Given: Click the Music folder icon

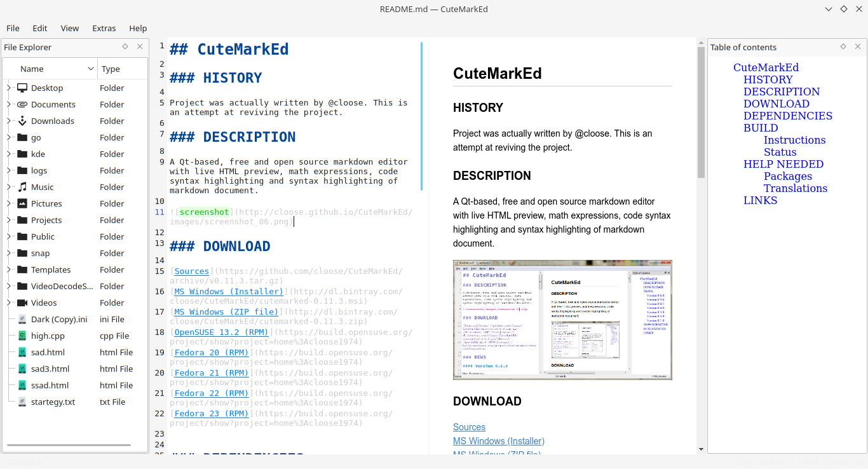Looking at the screenshot, I should coord(22,187).
